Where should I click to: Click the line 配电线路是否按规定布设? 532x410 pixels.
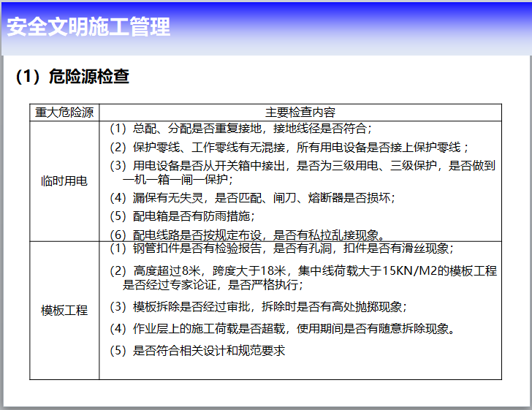pyautogui.click(x=247, y=235)
